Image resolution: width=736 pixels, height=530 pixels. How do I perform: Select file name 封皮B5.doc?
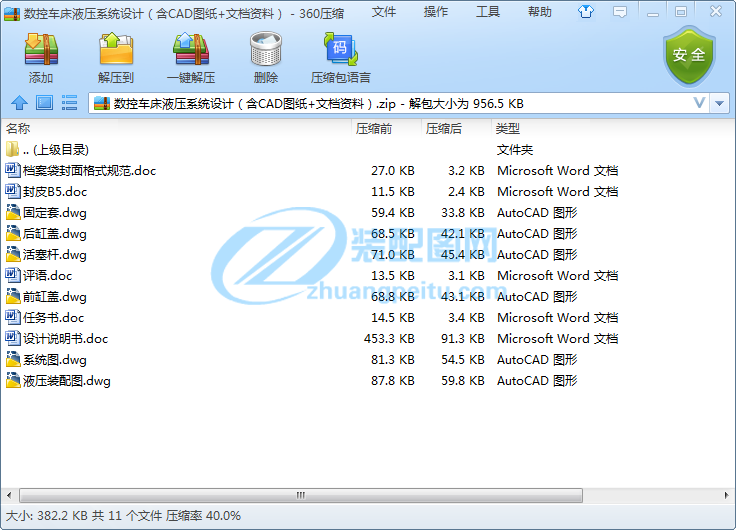tap(55, 192)
